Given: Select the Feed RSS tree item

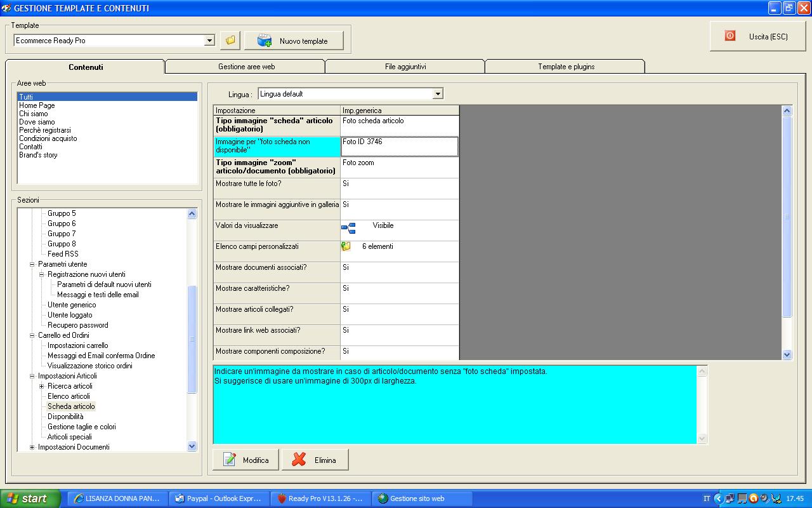Looking at the screenshot, I should [63, 254].
